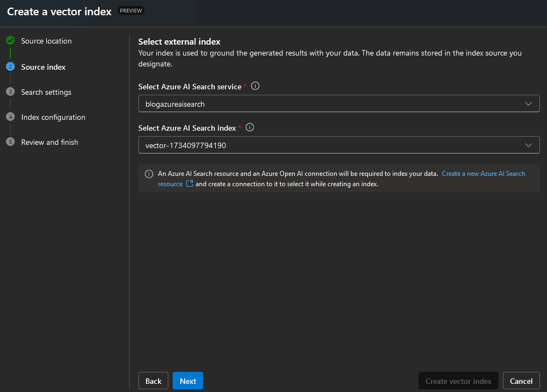This screenshot has height=392, width=547.
Task: Click the external link icon after resource link
Action: (189, 183)
